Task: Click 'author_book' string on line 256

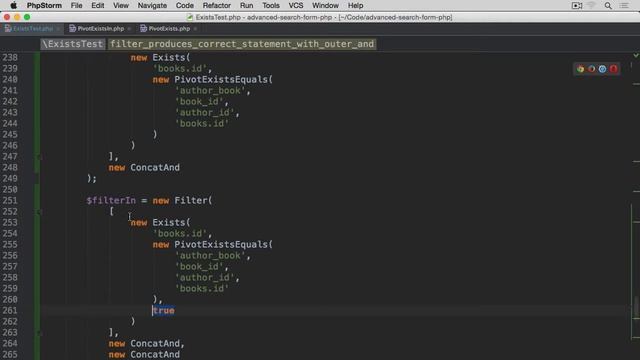Action: pos(210,256)
